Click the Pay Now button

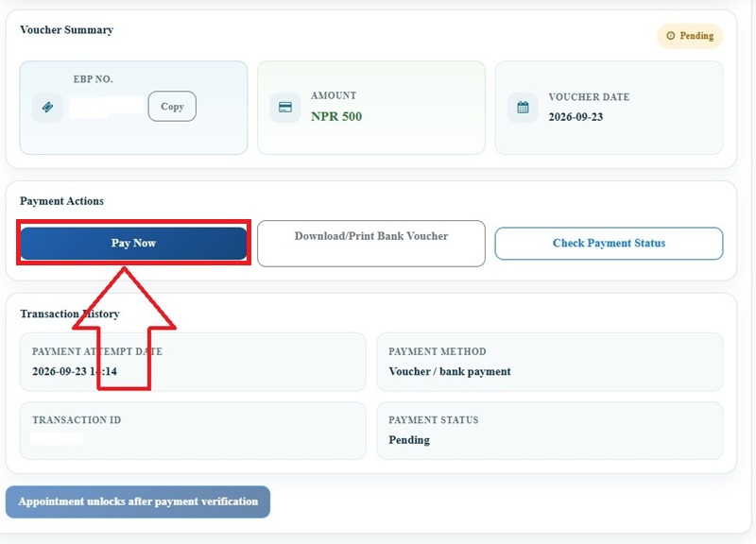(x=133, y=243)
